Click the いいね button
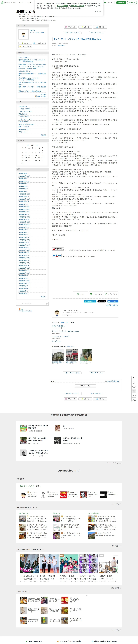Image resolution: width=138 pixels, height=644 pixels. [81, 294]
